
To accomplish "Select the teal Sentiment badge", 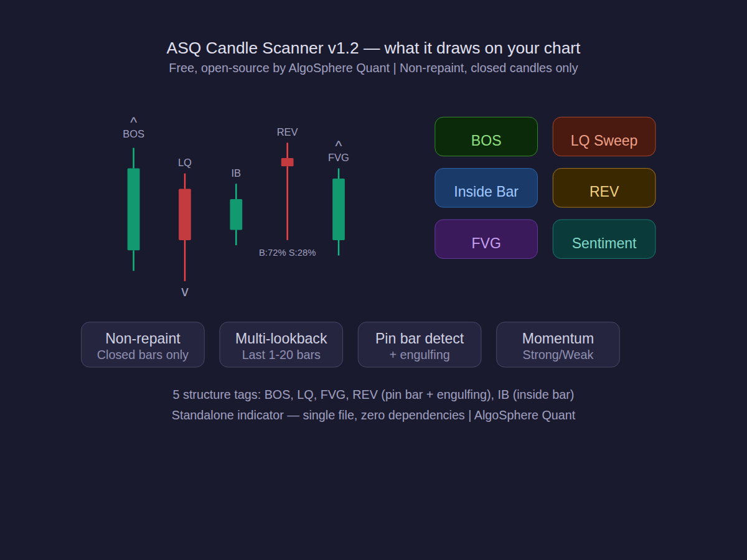I will [x=604, y=239].
